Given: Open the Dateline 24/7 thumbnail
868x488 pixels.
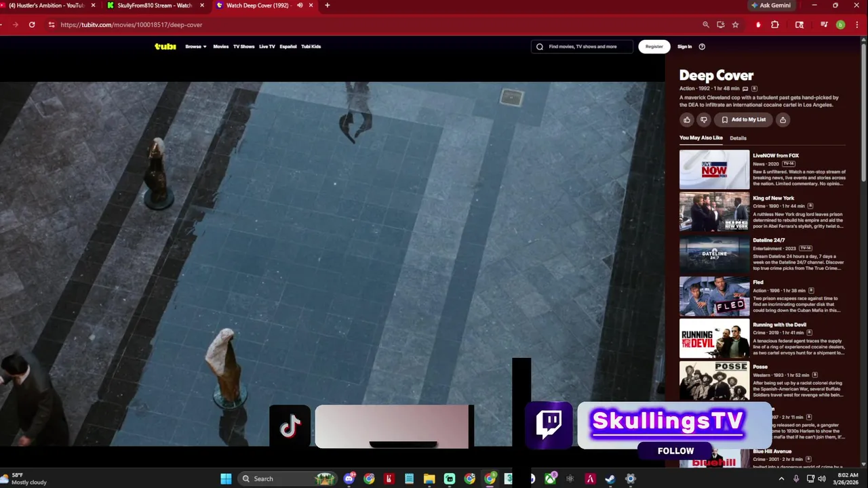Looking at the screenshot, I should (x=714, y=254).
